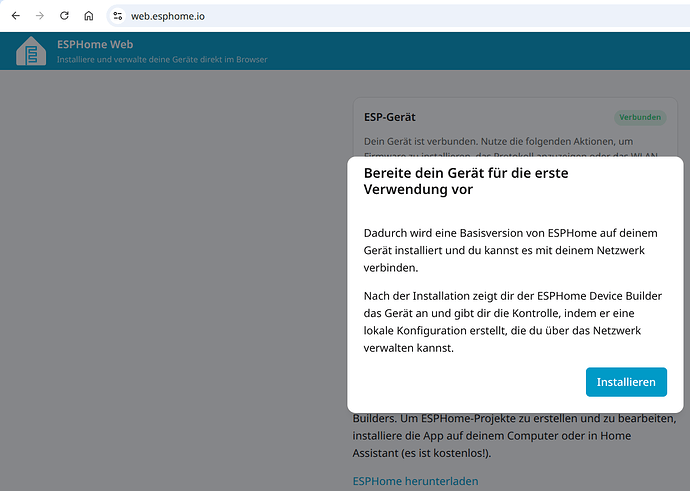The width and height of the screenshot is (690, 491).
Task: Open the ESPHome herunterladen link
Action: (x=415, y=481)
